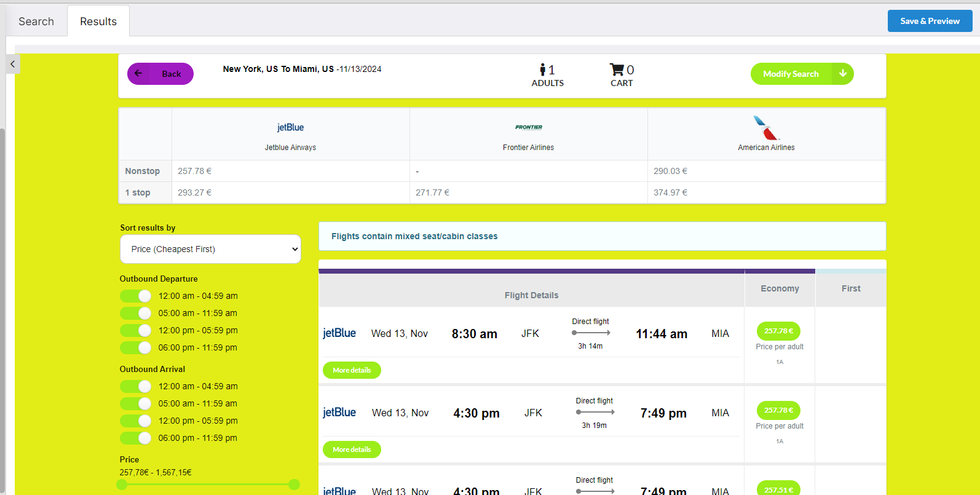Switch to the Results tab

[98, 22]
